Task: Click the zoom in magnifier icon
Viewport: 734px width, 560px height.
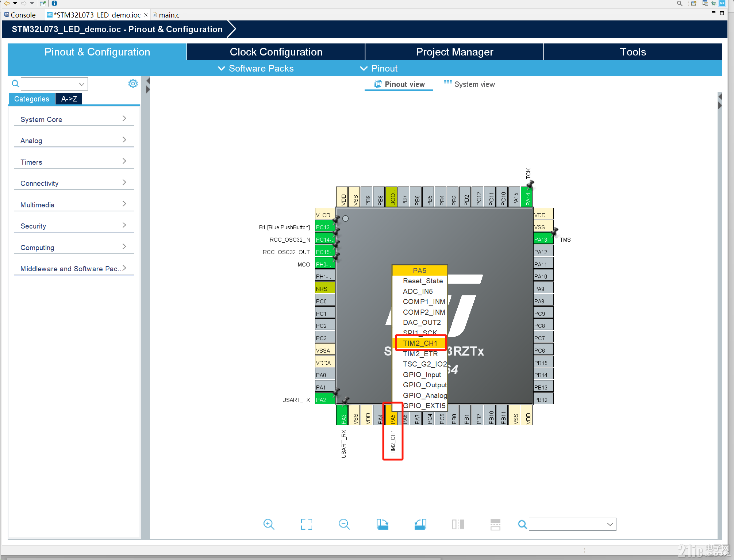Action: [269, 524]
